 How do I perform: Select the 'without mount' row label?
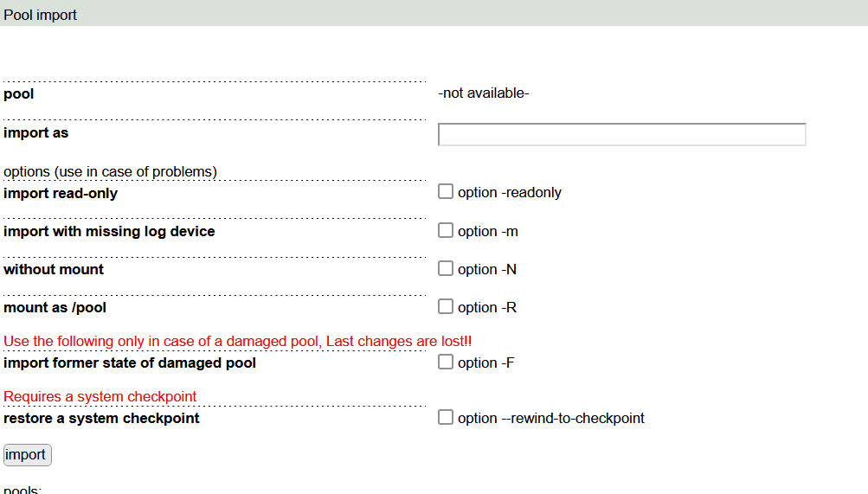54,269
